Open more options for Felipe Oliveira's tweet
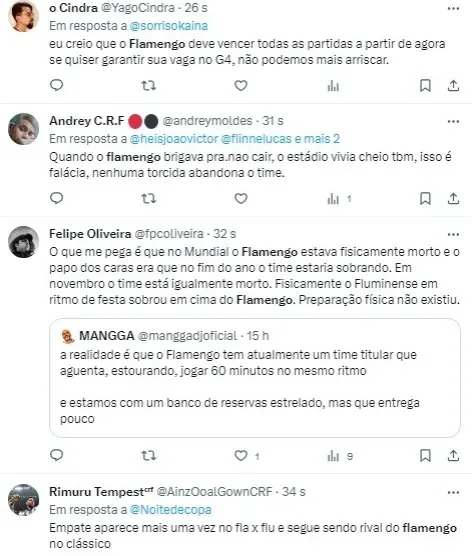 point(453,234)
